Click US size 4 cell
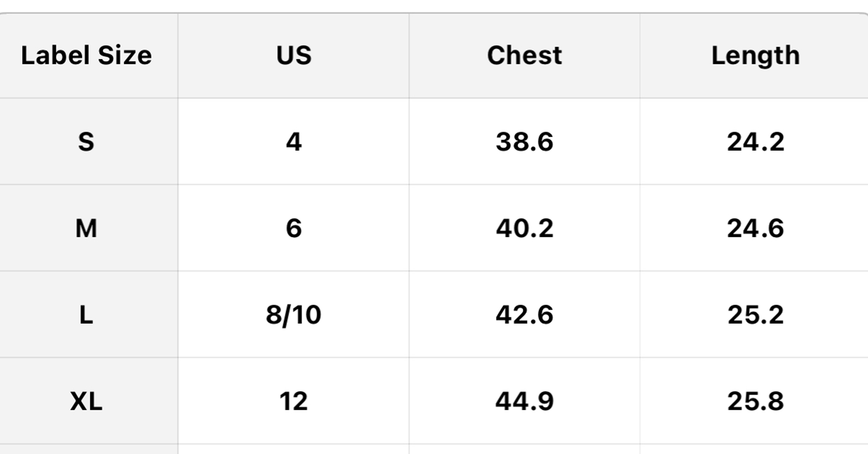 pos(294,141)
